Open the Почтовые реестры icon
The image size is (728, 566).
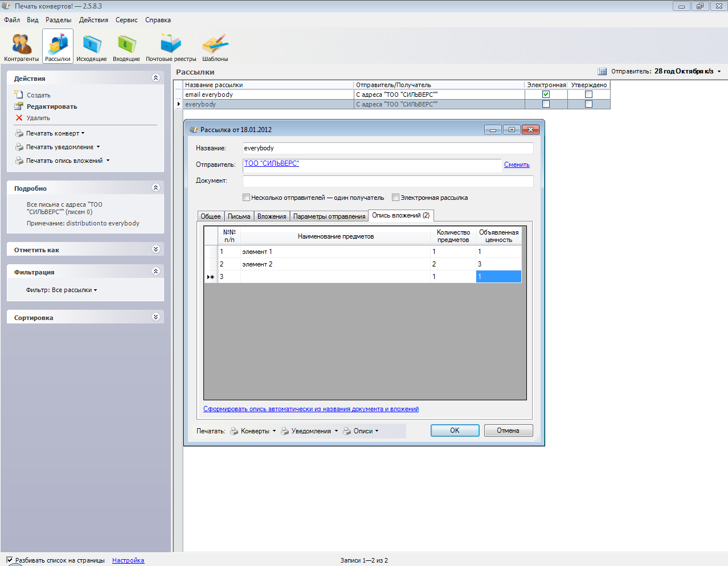[x=170, y=44]
